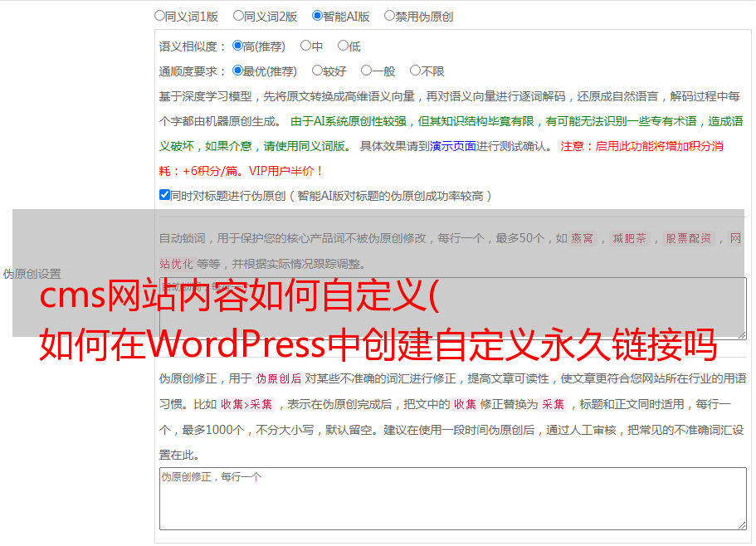Select the 禁用伪原创 radio option
756x546 pixels.
click(389, 16)
